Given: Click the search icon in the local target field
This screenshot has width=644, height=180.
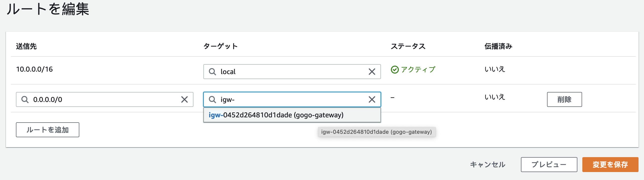Looking at the screenshot, I should (x=212, y=72).
